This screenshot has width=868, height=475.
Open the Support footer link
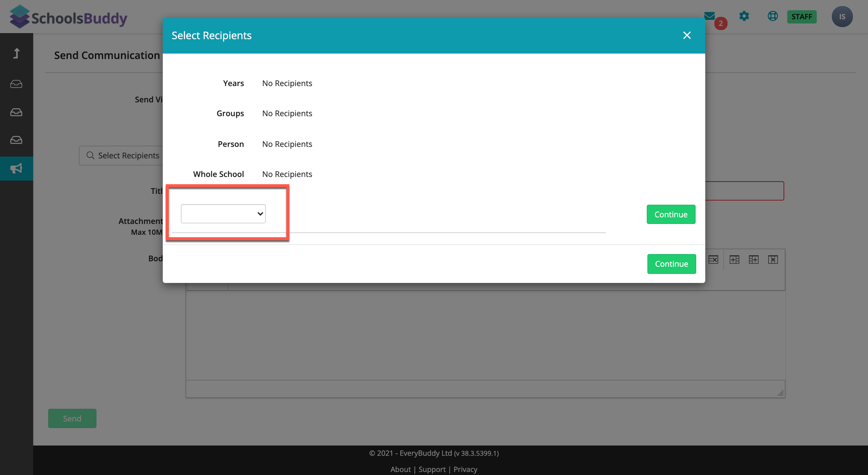click(x=432, y=469)
